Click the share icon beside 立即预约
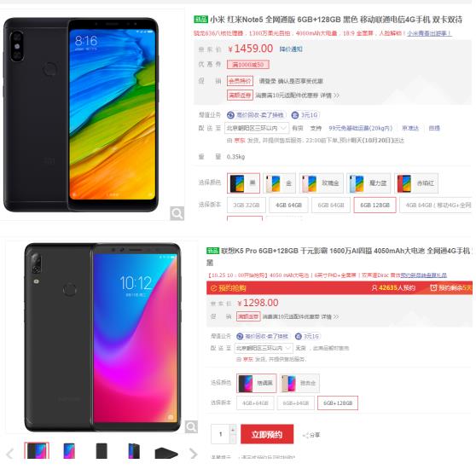 pos(305,435)
